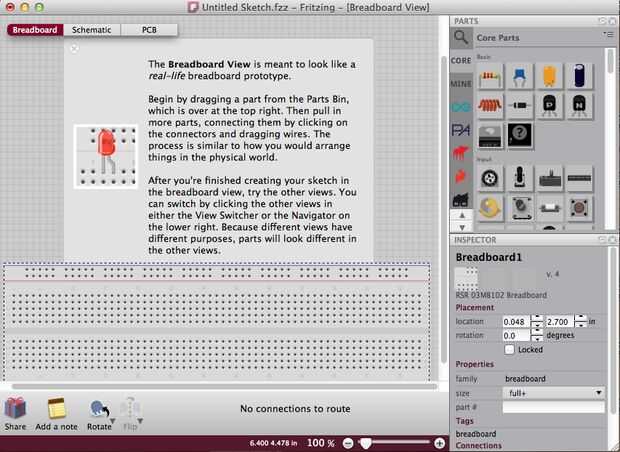Select the blue ceramic capacitor part
The width and height of the screenshot is (620, 452).
[520, 77]
